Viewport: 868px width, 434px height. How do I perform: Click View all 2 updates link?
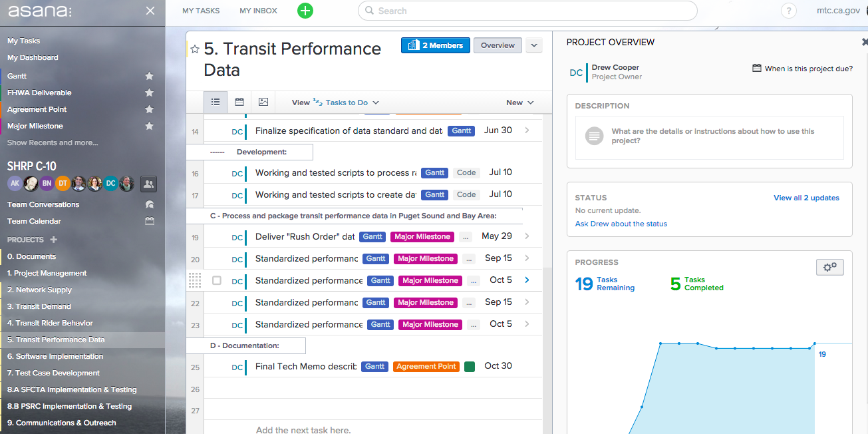806,198
